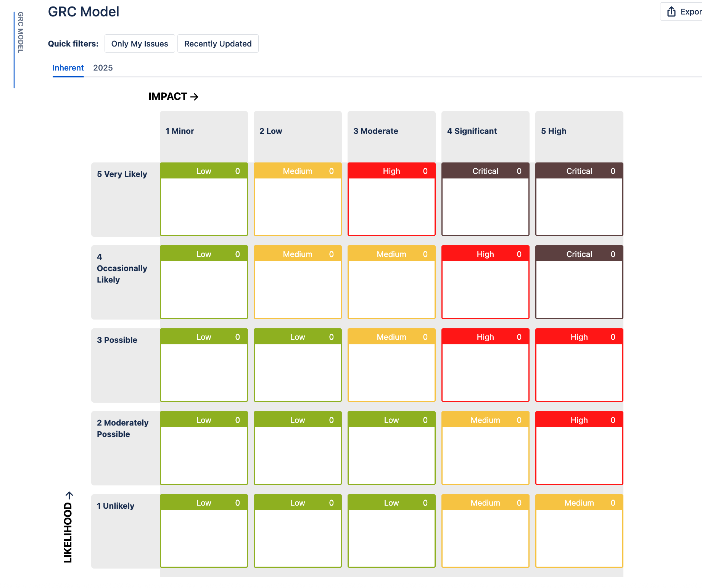
Task: Click the 2 Low impact column header
Action: pos(298,137)
